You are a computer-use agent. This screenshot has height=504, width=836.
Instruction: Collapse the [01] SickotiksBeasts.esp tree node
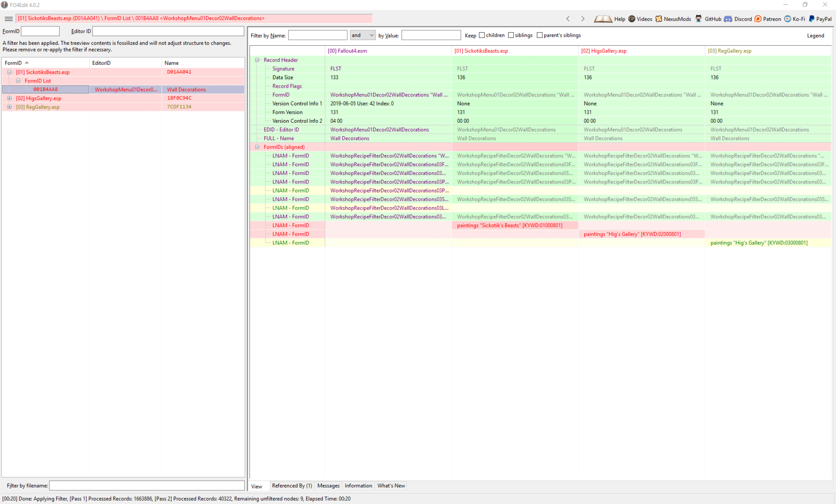pyautogui.click(x=9, y=72)
